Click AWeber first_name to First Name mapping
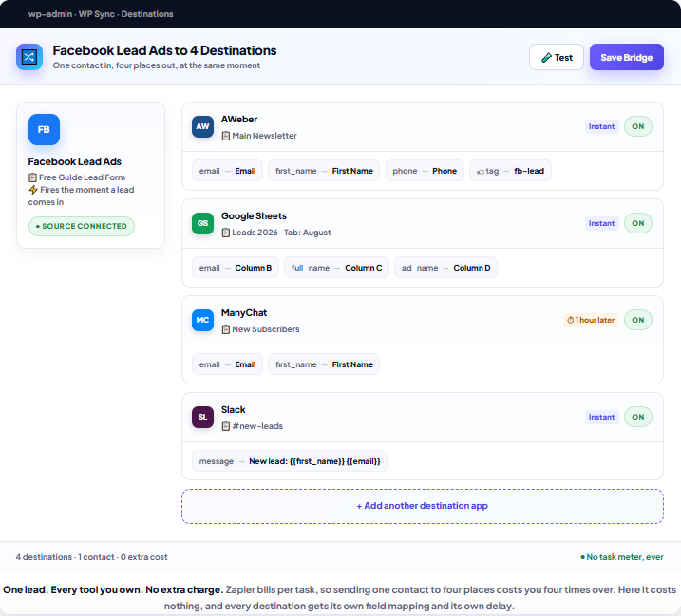 [x=324, y=171]
